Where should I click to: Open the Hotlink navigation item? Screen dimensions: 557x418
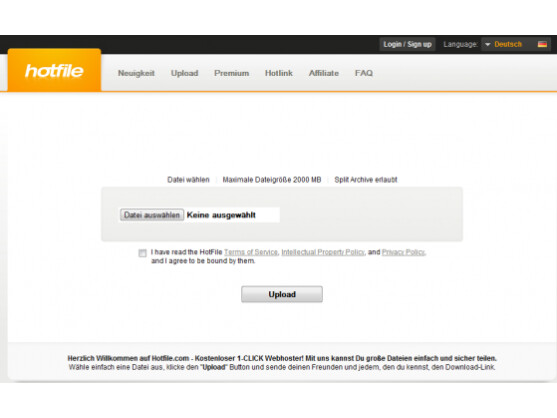tap(278, 73)
